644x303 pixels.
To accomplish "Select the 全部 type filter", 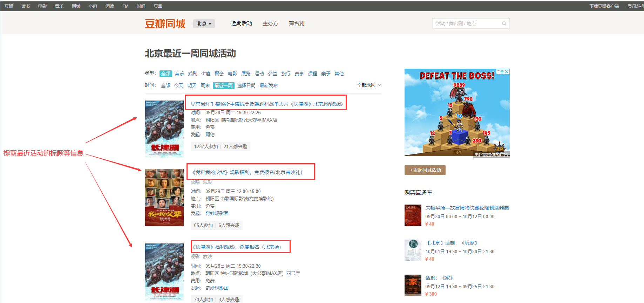I will tap(166, 74).
